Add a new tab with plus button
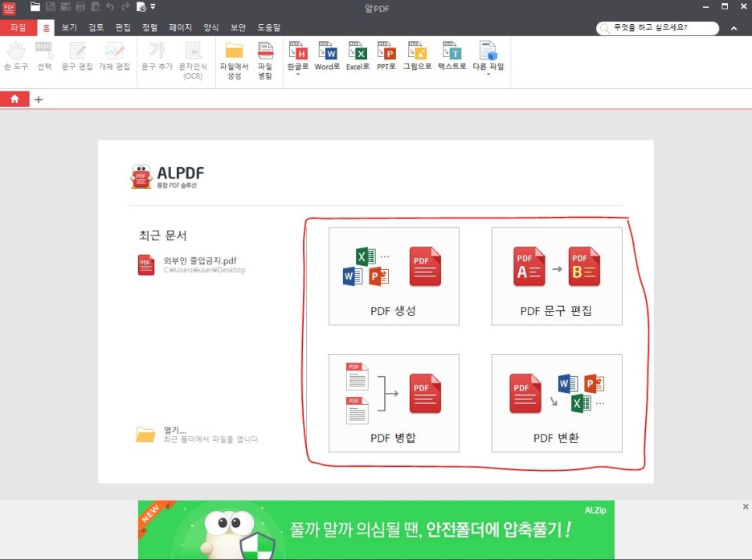752x560 pixels. point(39,100)
